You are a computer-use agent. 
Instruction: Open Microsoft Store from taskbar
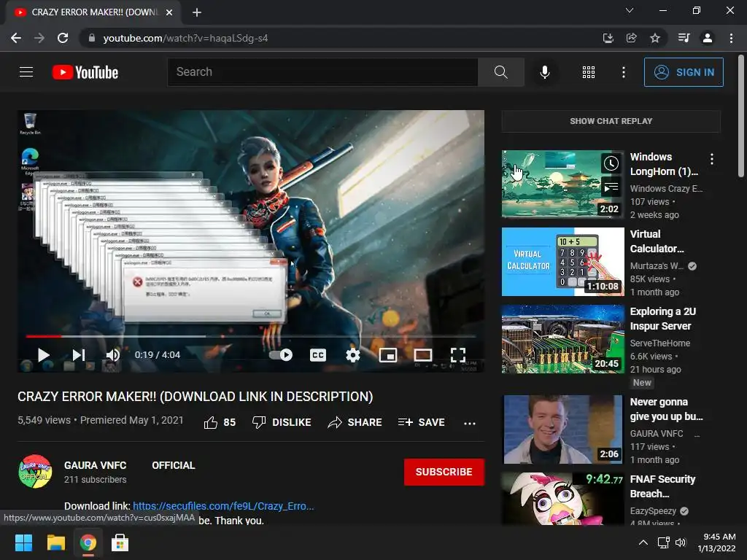coord(120,542)
